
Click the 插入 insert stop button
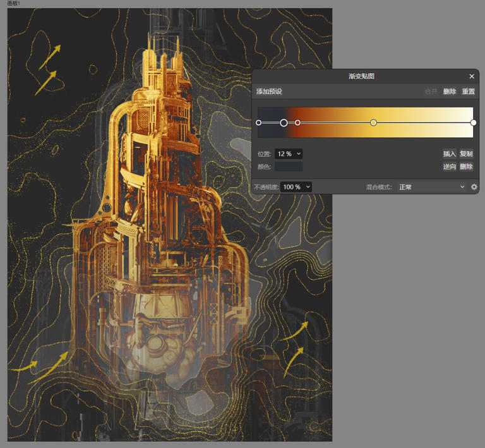click(x=449, y=154)
